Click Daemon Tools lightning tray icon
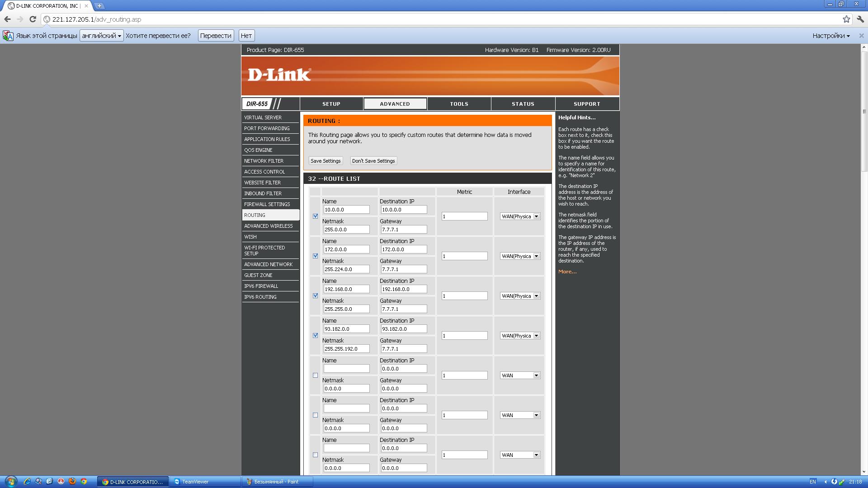Viewport: 868px width, 488px height. pos(834,482)
